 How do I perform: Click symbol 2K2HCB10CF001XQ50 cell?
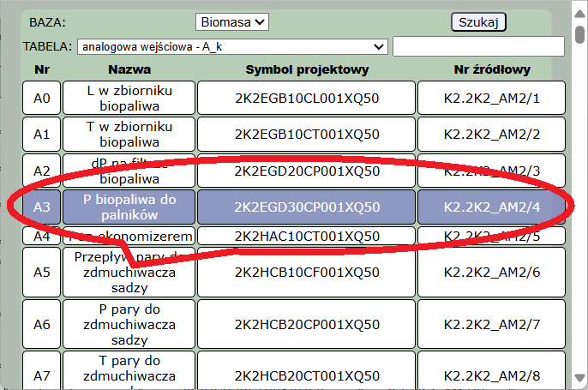pos(307,273)
